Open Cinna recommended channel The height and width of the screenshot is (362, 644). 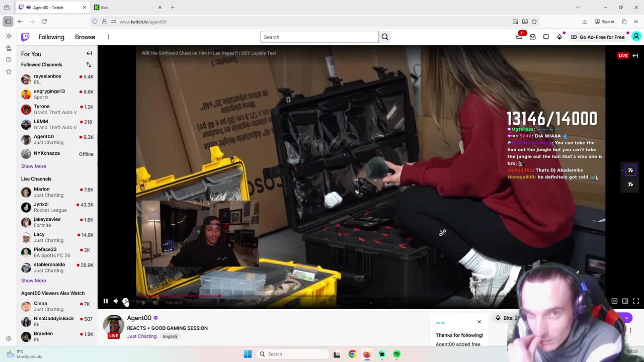[x=57, y=306]
